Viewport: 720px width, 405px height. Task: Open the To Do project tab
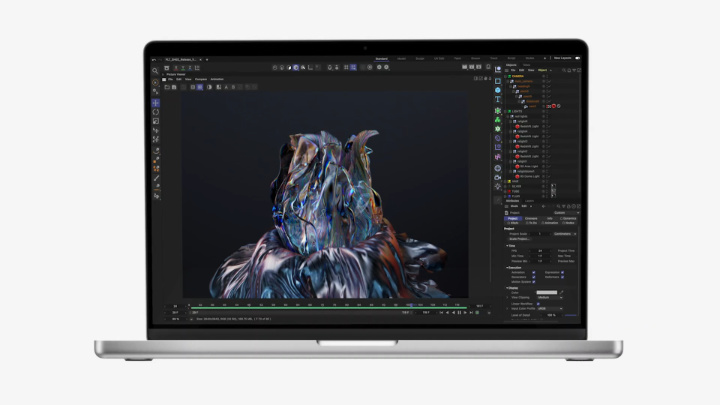pos(532,223)
